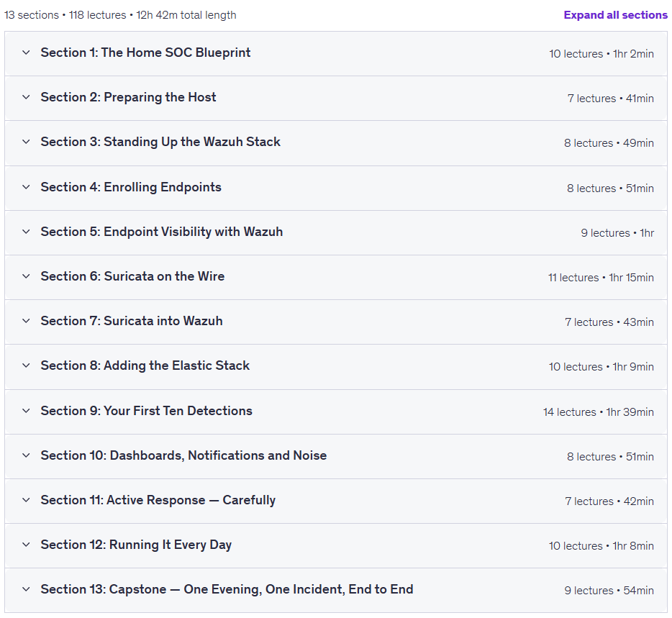Image resolution: width=672 pixels, height=618 pixels.
Task: Toggle chevron for Section 11 Active Response
Action: pyautogui.click(x=26, y=500)
